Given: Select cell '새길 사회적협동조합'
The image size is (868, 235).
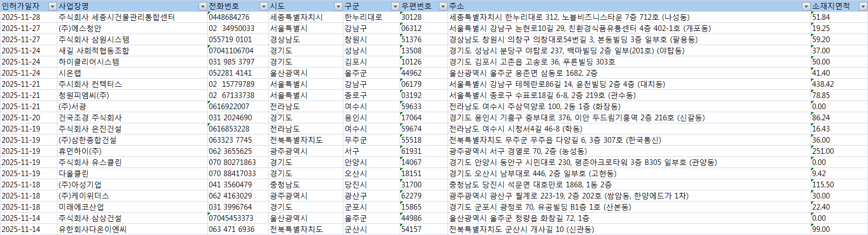Looking at the screenshot, I should (x=132, y=51).
